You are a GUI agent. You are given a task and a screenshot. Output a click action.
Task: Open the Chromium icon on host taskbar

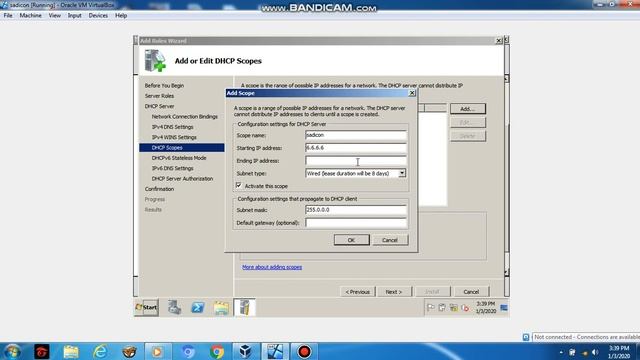coord(188,351)
